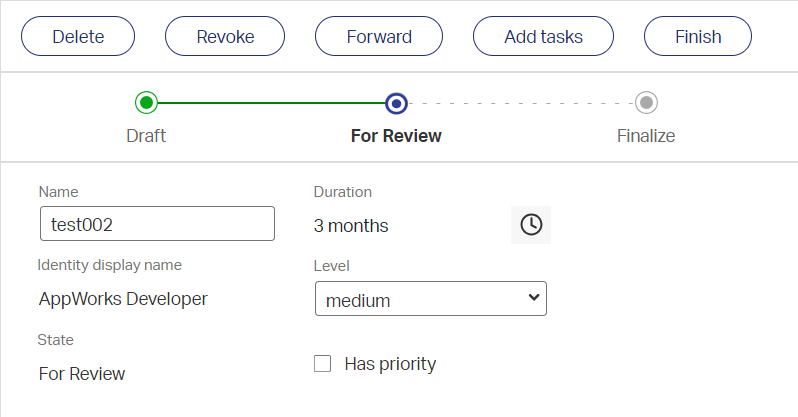Click the "3 months" duration value

[x=351, y=226]
